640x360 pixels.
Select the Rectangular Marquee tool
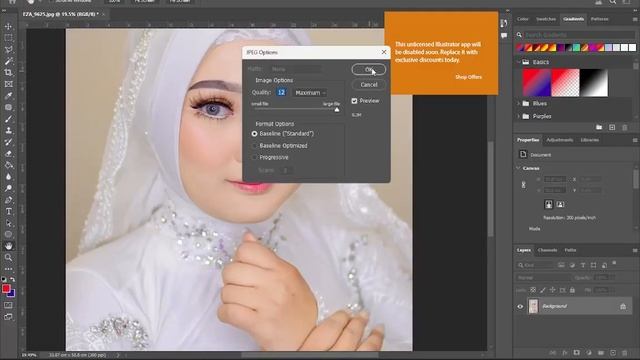[x=8, y=38]
